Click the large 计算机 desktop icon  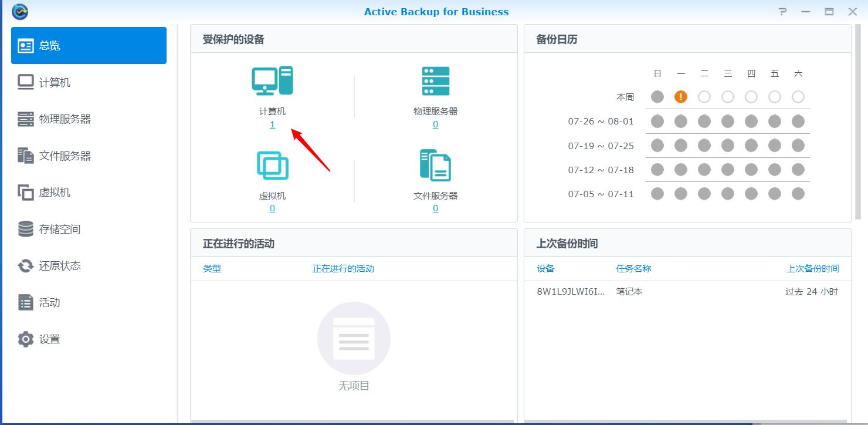(x=272, y=80)
